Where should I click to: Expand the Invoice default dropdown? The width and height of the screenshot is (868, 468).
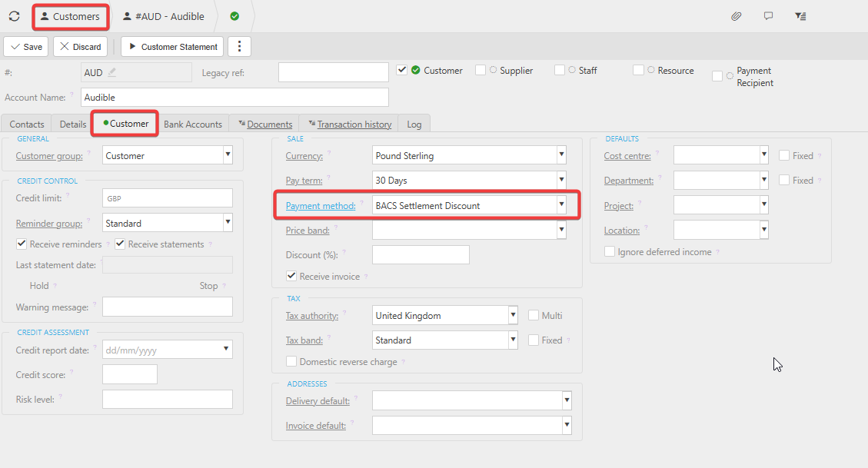pos(567,425)
